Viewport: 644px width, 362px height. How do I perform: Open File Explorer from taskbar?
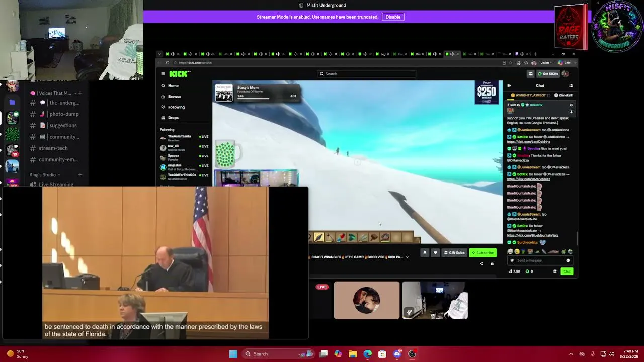click(x=353, y=354)
